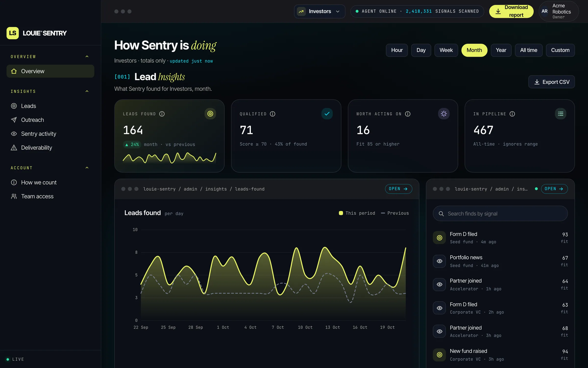This screenshot has width=588, height=368.
Task: Open Team access page
Action: point(50,197)
